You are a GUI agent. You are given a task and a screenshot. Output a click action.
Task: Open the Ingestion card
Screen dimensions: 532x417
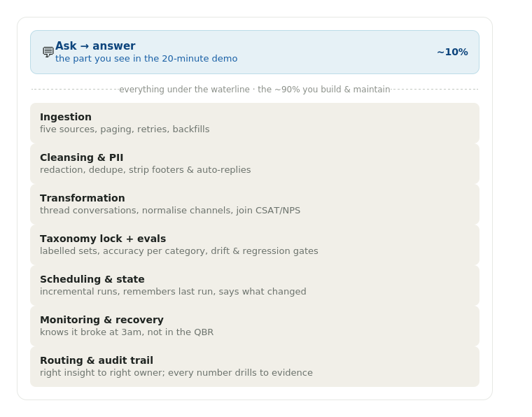tap(255, 123)
